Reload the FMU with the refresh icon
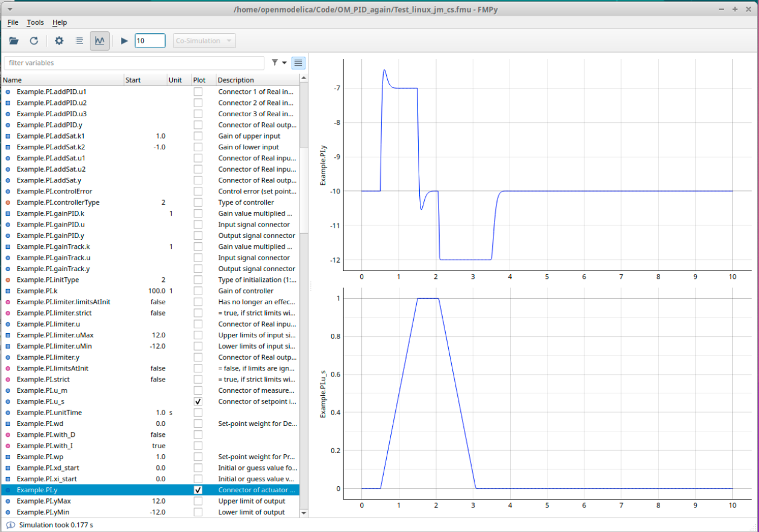This screenshot has width=759, height=532. [34, 40]
